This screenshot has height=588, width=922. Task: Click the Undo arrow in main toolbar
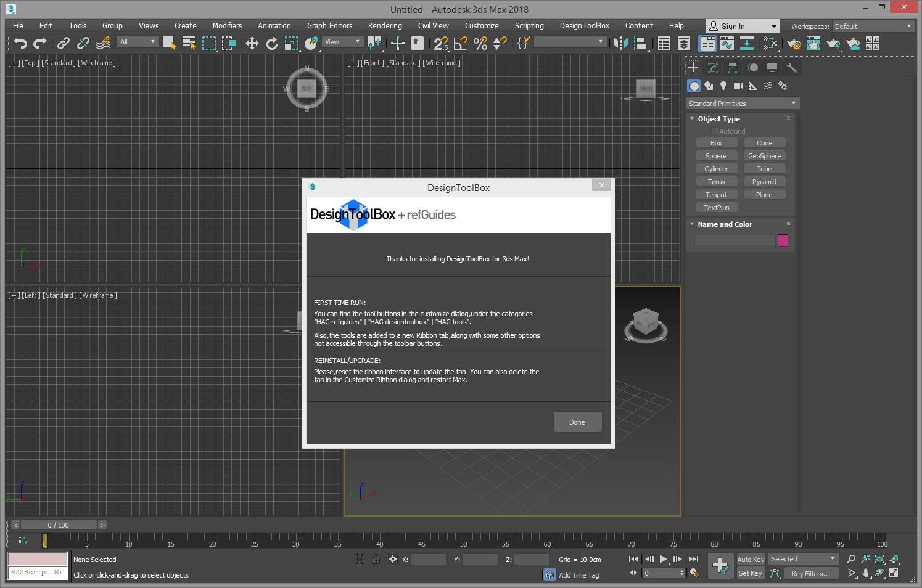tap(20, 43)
